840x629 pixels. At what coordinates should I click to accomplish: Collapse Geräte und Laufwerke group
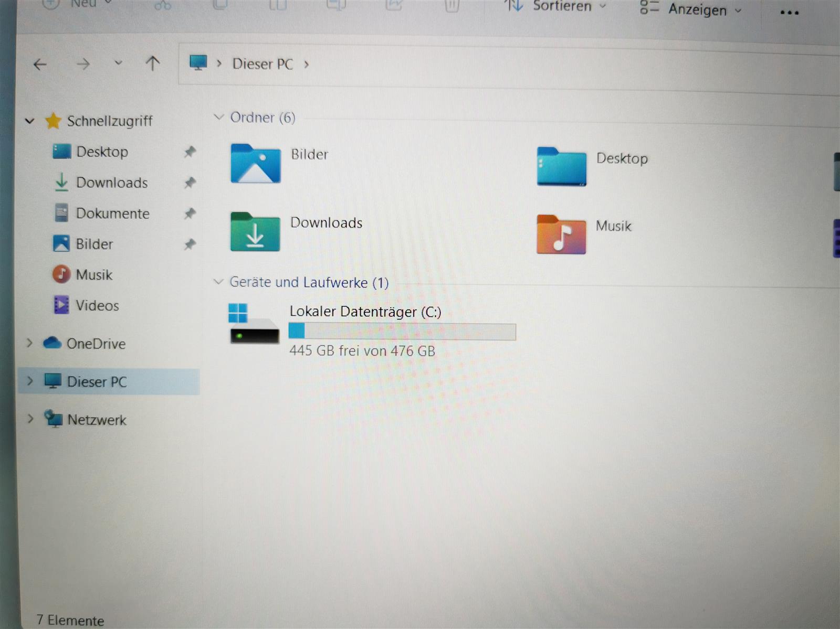click(x=218, y=282)
